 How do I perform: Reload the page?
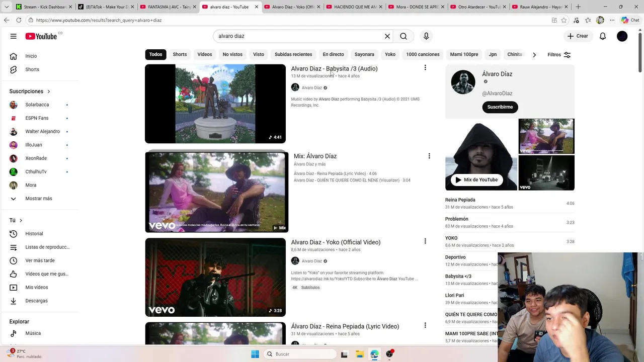click(19, 20)
